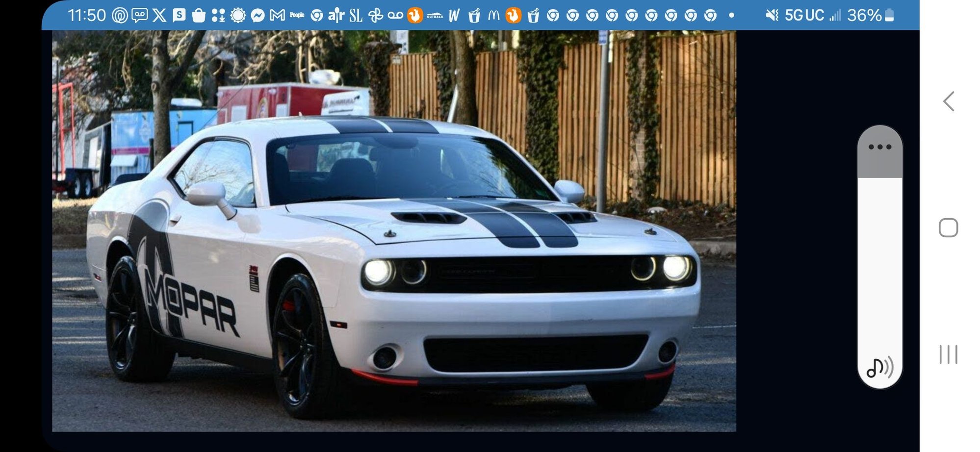Tap the pinwheel notification icon
The image size is (980, 452).
pyautogui.click(x=375, y=16)
